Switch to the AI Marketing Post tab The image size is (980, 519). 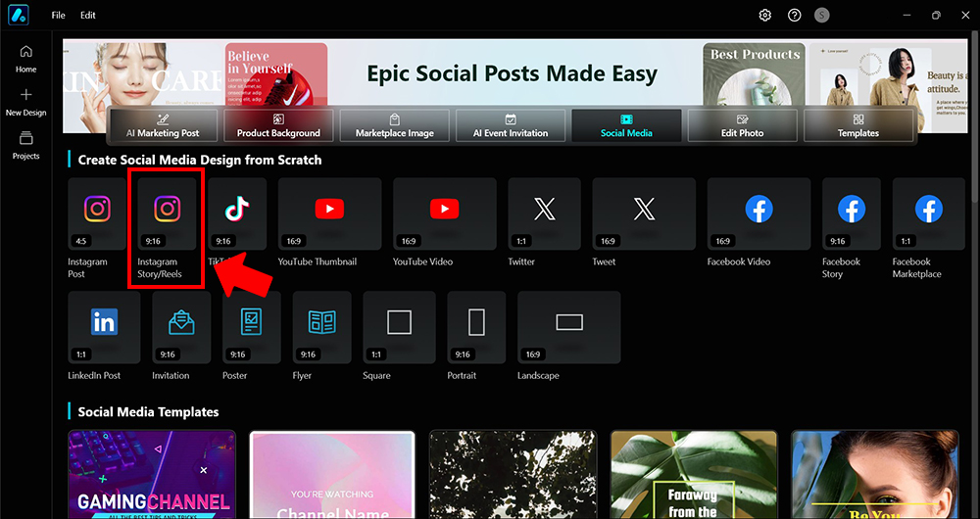pos(163,125)
